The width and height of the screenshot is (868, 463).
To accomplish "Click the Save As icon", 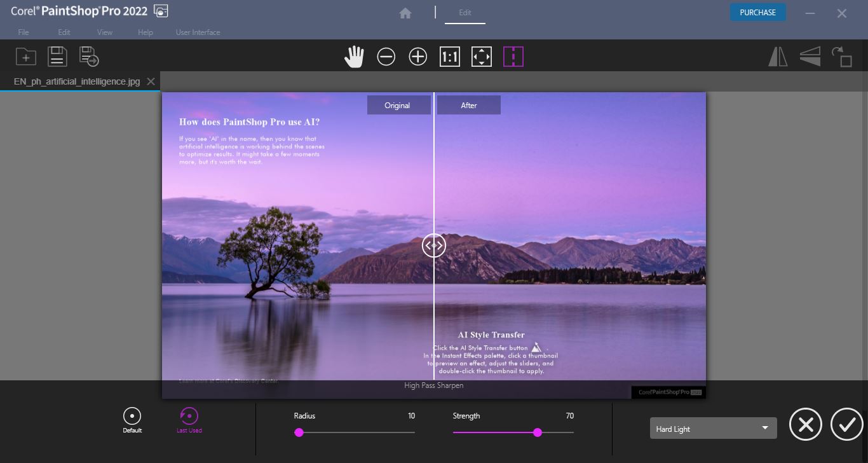I will pyautogui.click(x=89, y=57).
